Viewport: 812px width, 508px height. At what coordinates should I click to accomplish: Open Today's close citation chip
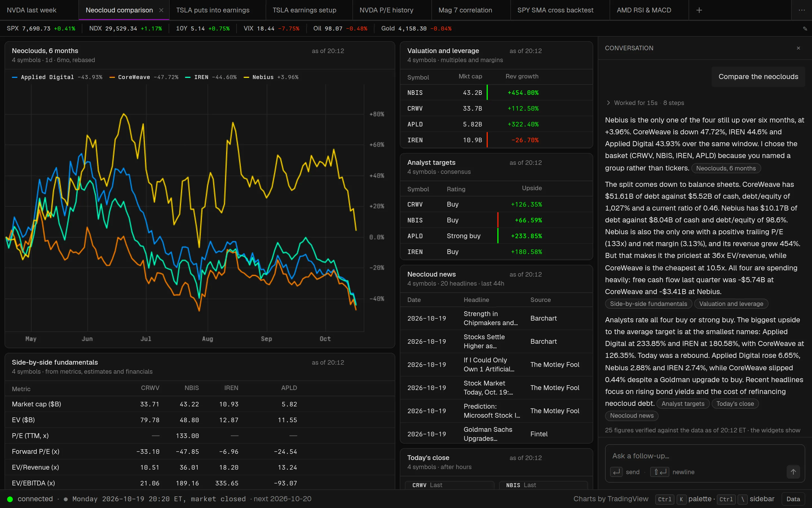(735, 404)
